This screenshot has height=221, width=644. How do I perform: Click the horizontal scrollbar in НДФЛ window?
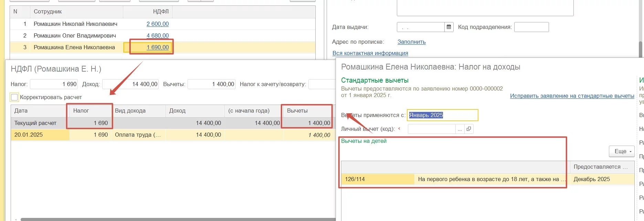[178, 219]
